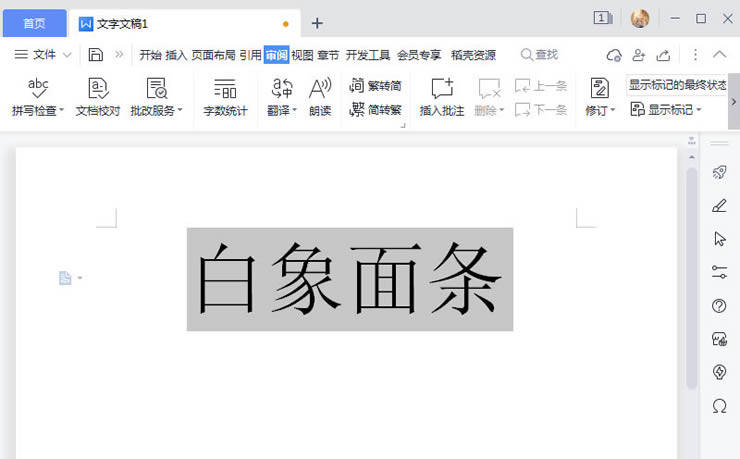Expand the 拼写检查 dropdown arrow
Screen dimensions: 740x459
click(61, 110)
